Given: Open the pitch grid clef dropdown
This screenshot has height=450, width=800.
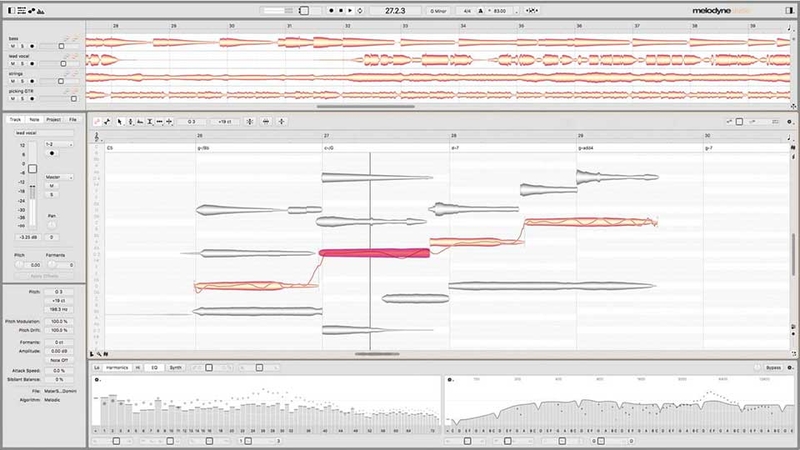Looking at the screenshot, I should (x=96, y=137).
